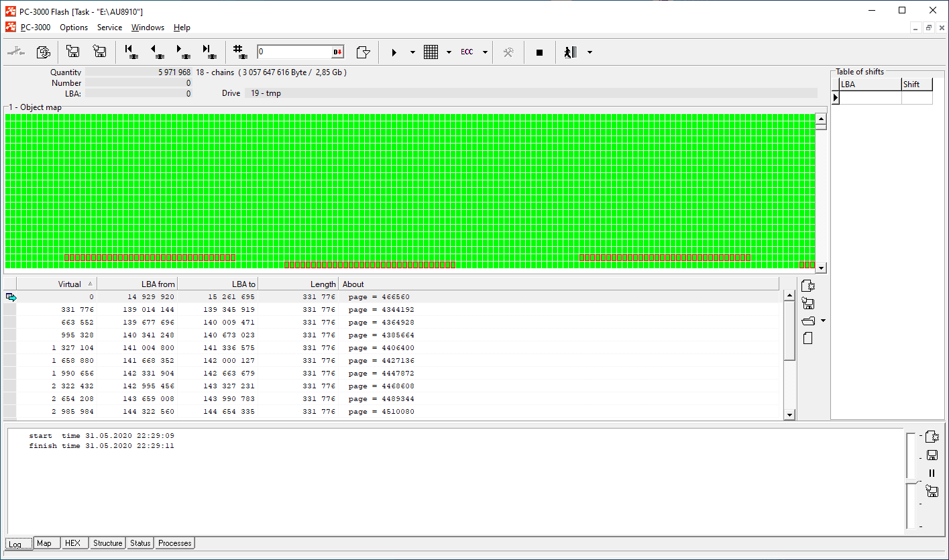This screenshot has width=949, height=560.
Task: Open the PC-3000 menu
Action: (35, 27)
